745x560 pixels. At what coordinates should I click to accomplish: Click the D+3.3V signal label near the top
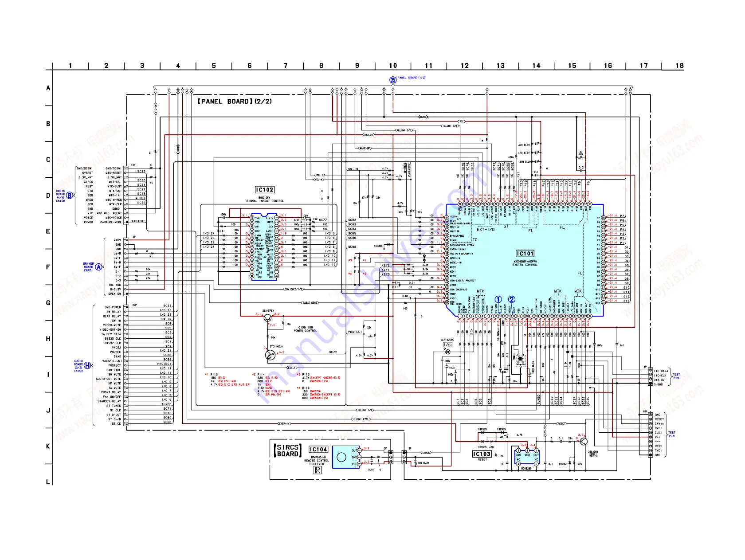369,135
